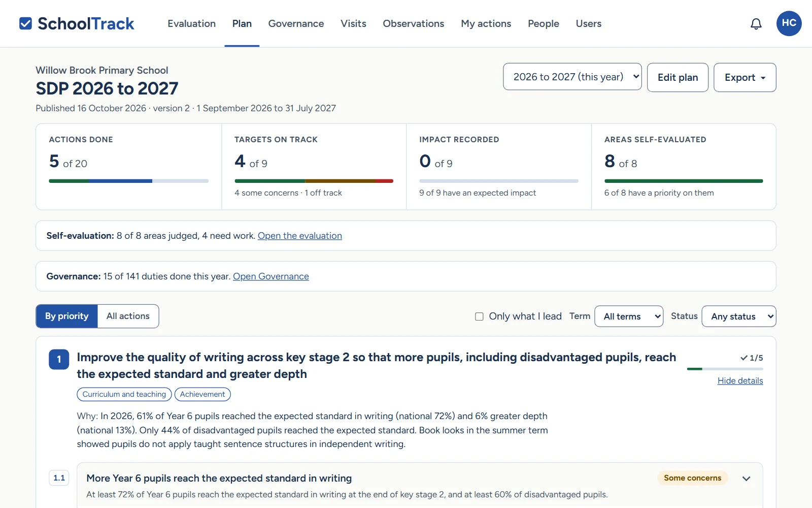Click the SchoolTrack wordmark
Viewport: 812px width, 508px height.
tap(86, 23)
